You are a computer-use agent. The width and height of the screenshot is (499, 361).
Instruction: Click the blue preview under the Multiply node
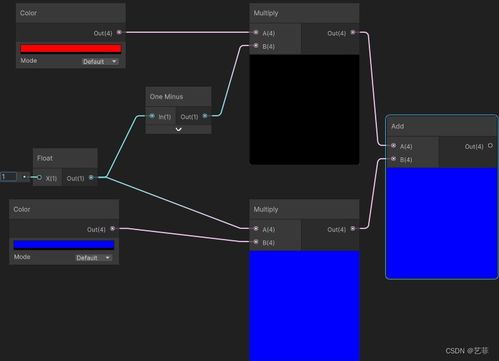pyautogui.click(x=304, y=306)
